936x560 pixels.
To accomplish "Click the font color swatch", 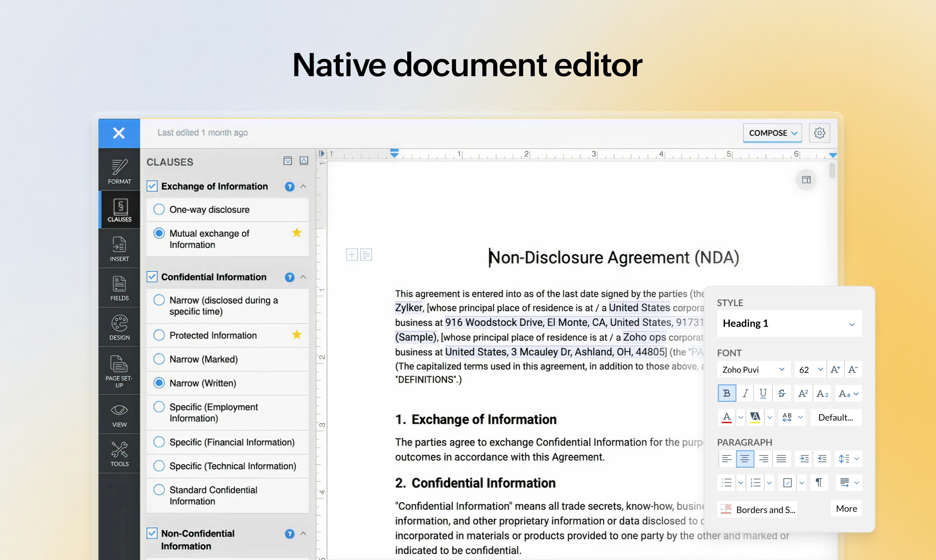I will 727,417.
